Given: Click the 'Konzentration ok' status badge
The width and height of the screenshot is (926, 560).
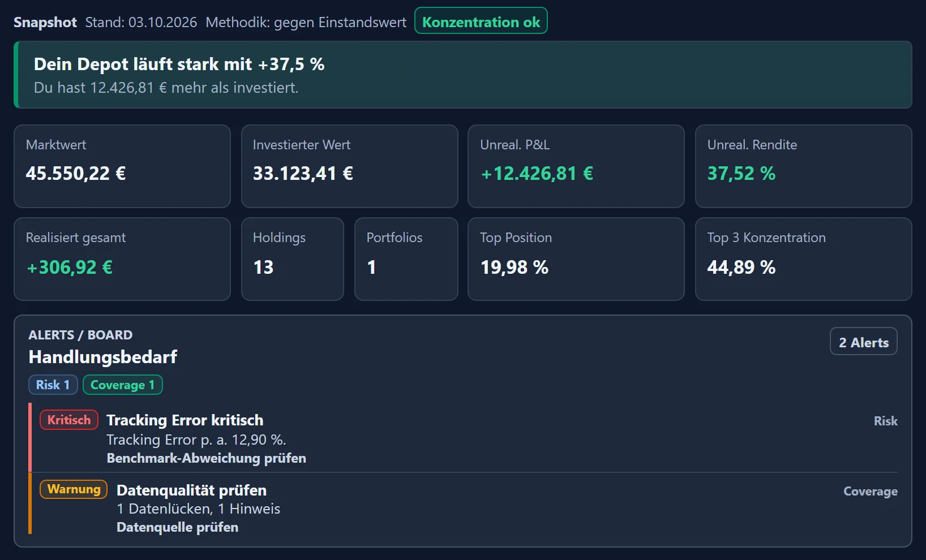Looking at the screenshot, I should tap(481, 21).
